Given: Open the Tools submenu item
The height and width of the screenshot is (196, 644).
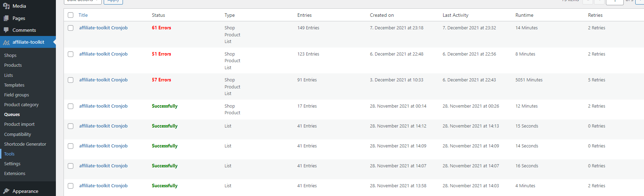Looking at the screenshot, I should [x=9, y=154].
